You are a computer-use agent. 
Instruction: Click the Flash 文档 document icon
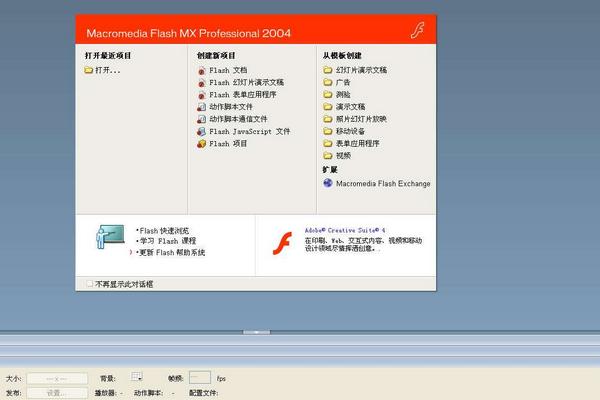click(x=202, y=70)
